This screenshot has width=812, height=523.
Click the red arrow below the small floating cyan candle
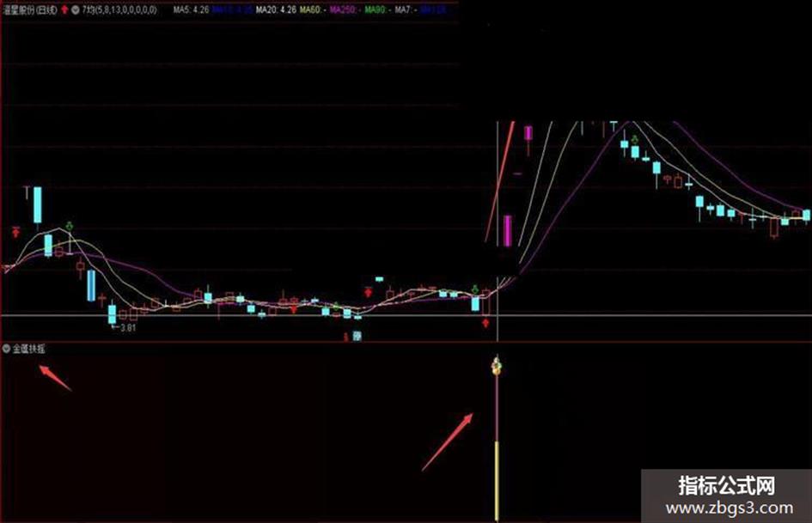point(369,292)
